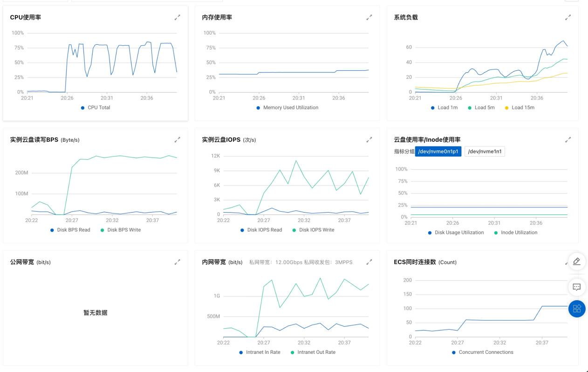Click the blue widget grid button
This screenshot has height=372, width=588.
click(576, 309)
